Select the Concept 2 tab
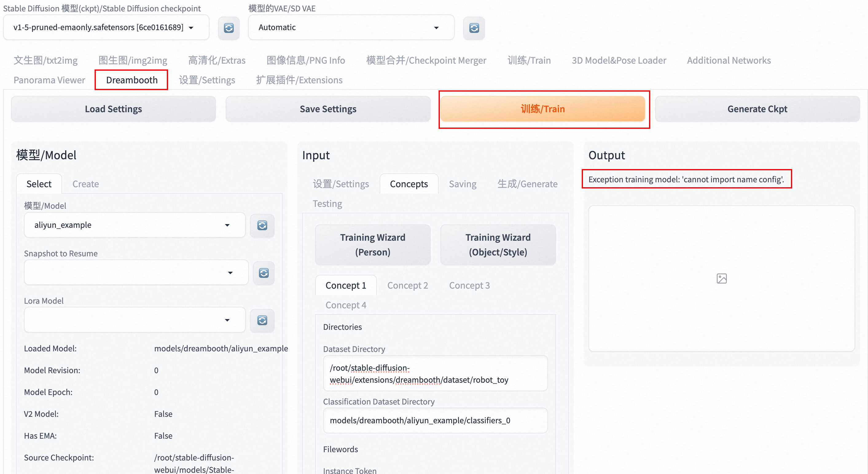Screen dimensions: 868x474 click(x=407, y=285)
